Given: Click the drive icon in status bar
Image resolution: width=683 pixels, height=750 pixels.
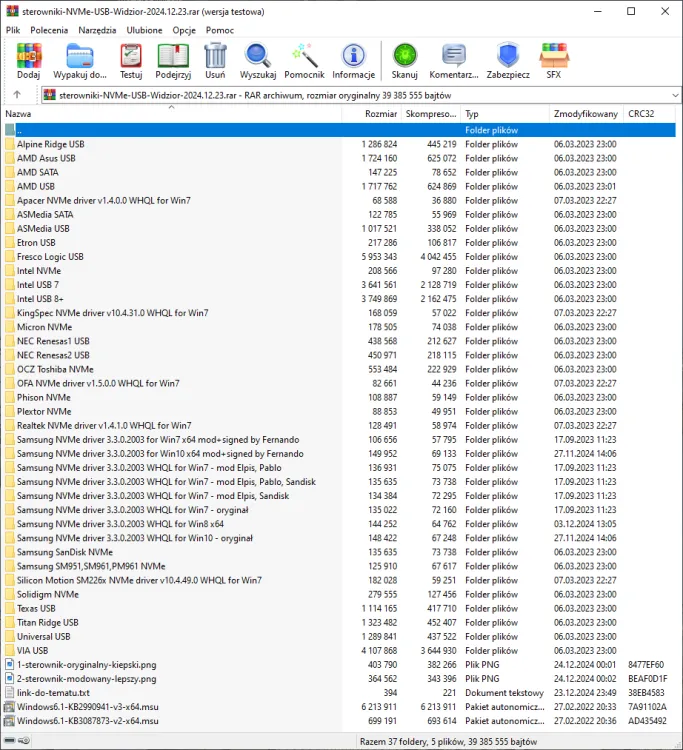Looking at the screenshot, I should [10, 740].
